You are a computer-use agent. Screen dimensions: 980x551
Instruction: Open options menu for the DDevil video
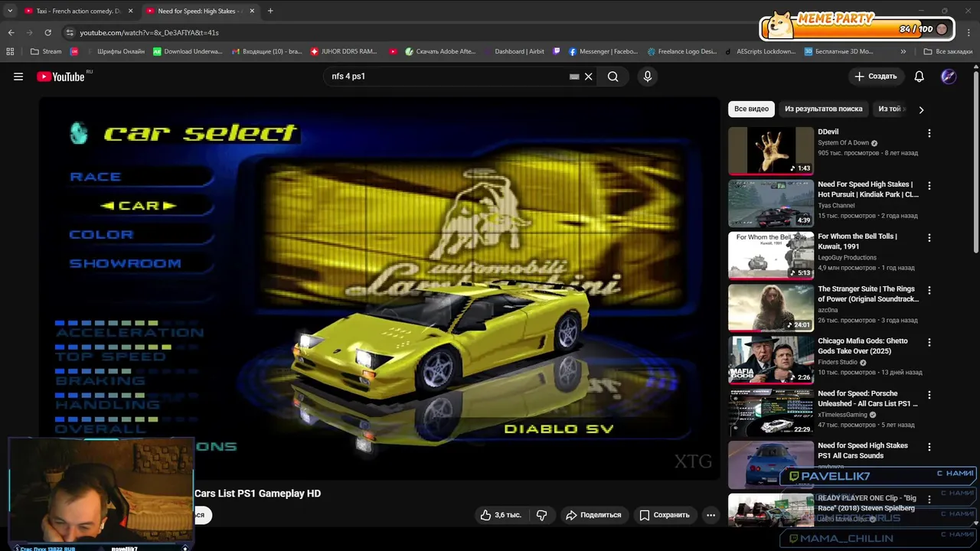(929, 133)
